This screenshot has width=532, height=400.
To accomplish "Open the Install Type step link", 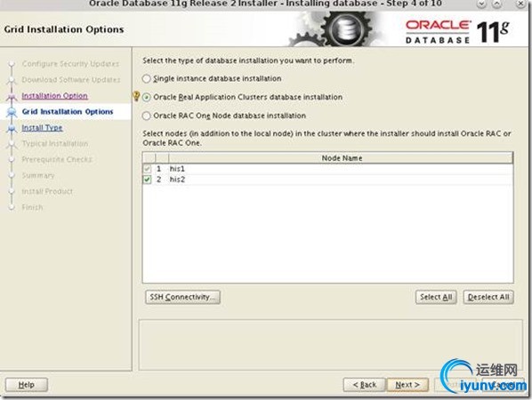I will point(42,128).
